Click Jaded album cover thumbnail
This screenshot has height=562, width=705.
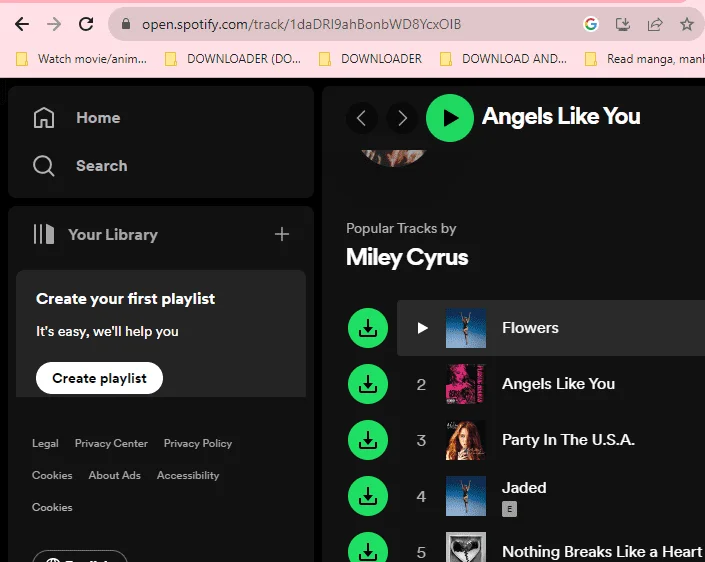[465, 496]
